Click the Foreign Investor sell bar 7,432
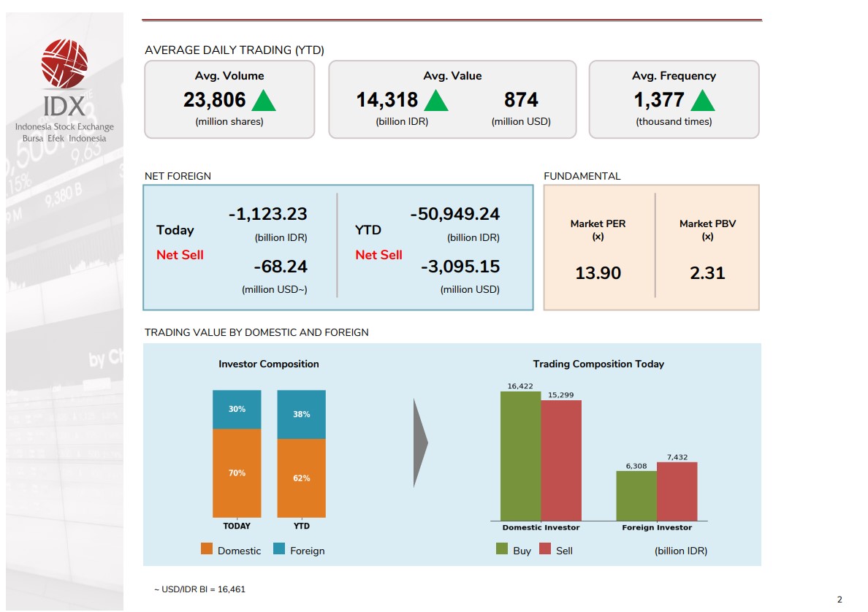The width and height of the screenshot is (868, 612). click(x=677, y=491)
